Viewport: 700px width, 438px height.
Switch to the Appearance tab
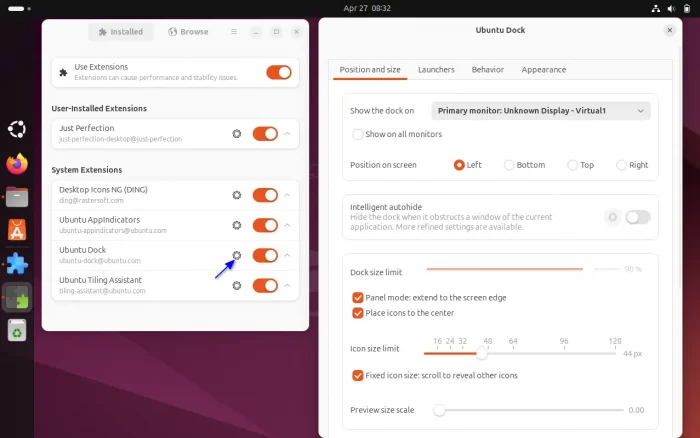pyautogui.click(x=543, y=70)
